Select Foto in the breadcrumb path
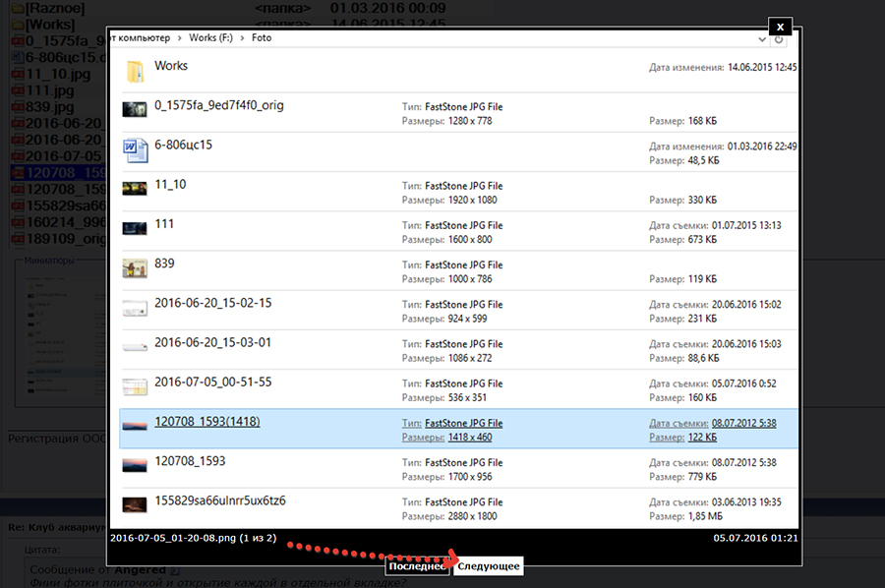Screen dimensions: 885x588 (262, 38)
